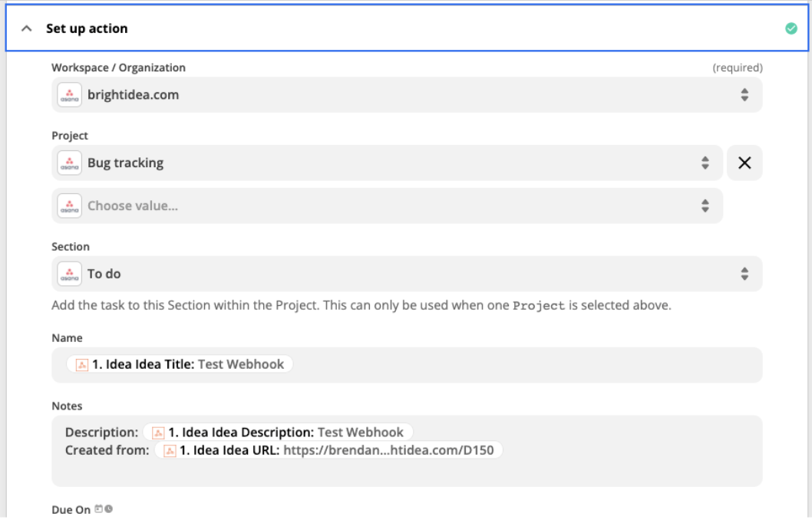The image size is (812, 523).
Task: Open the Workspace / Organization brightidea.com dropdown
Action: [x=407, y=94]
